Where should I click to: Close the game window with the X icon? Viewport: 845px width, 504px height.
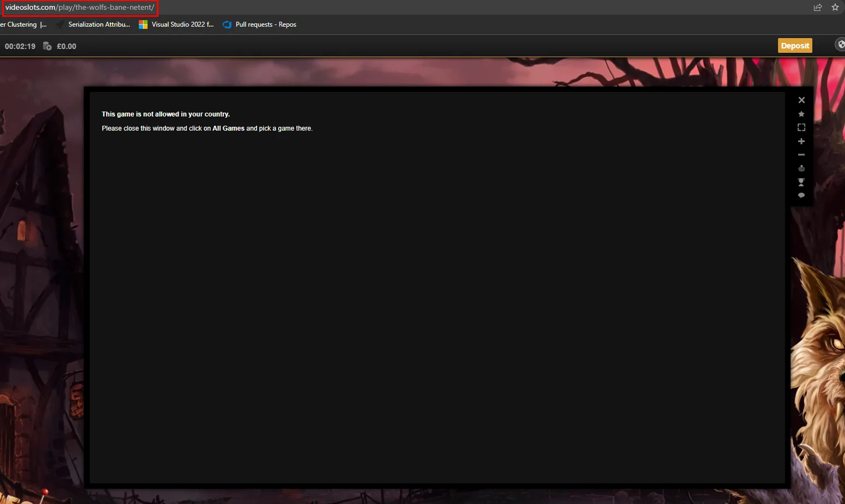[x=801, y=100]
